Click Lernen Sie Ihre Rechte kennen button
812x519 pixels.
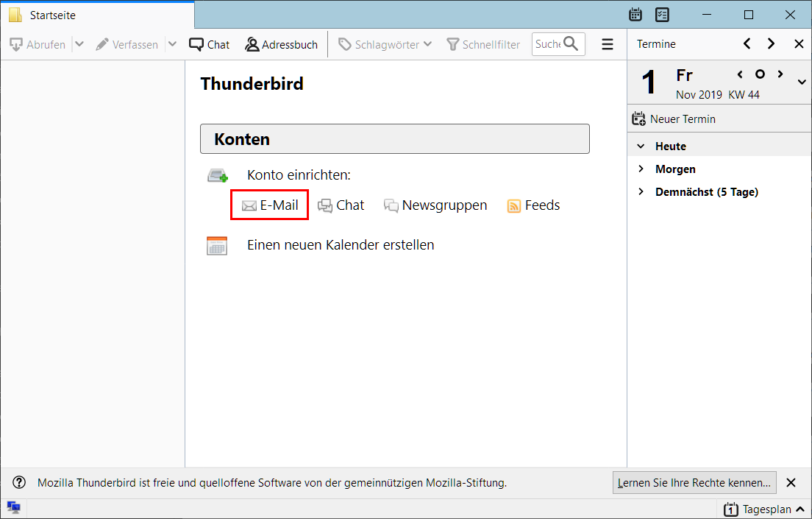pos(694,483)
